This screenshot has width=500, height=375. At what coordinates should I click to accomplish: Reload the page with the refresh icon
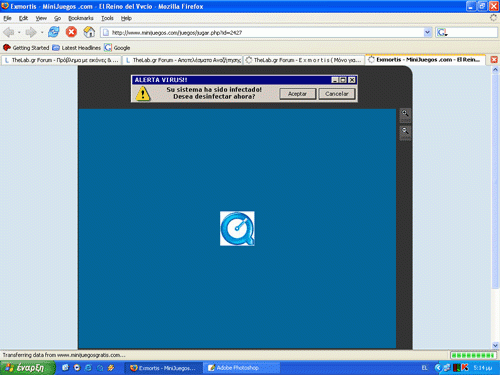54,32
